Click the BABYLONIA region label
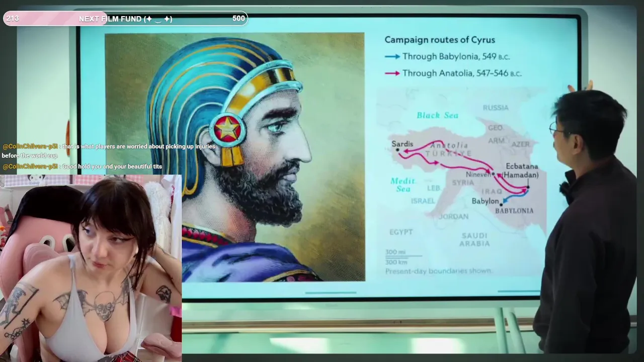 [514, 211]
